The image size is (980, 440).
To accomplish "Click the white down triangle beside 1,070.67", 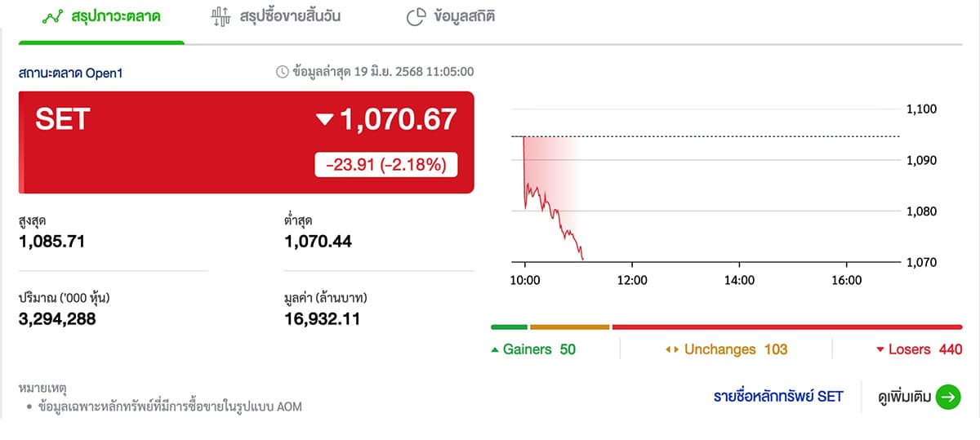I will tap(325, 120).
